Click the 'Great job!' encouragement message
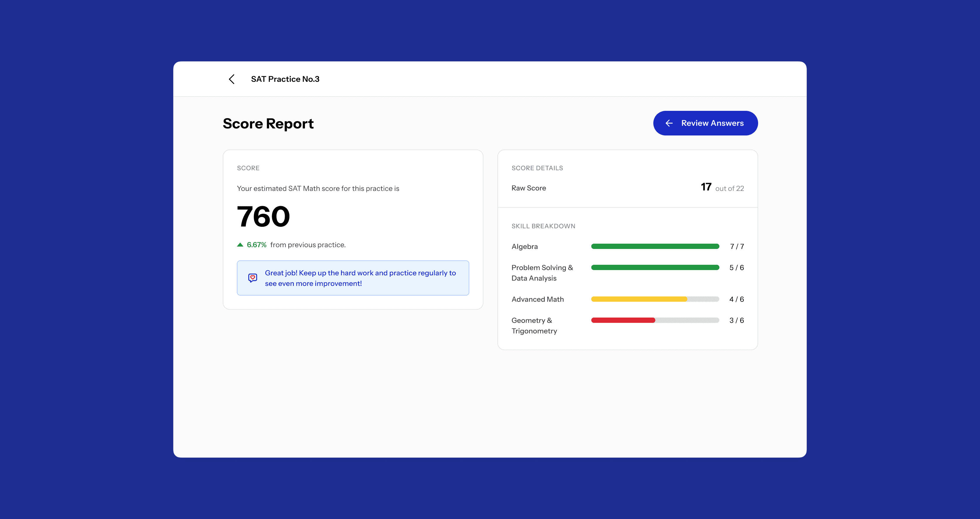980x519 pixels. pyautogui.click(x=360, y=278)
